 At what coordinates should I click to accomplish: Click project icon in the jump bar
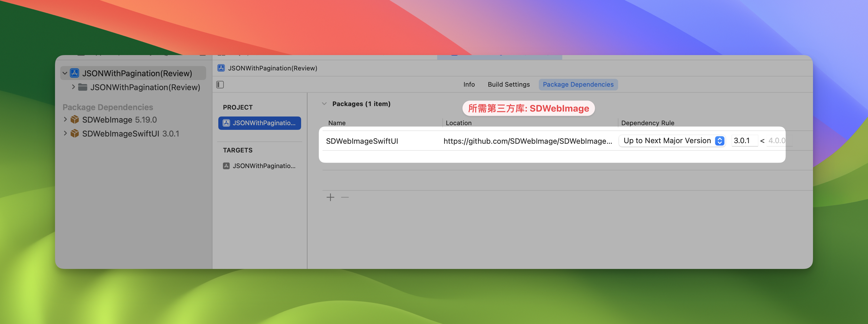221,68
